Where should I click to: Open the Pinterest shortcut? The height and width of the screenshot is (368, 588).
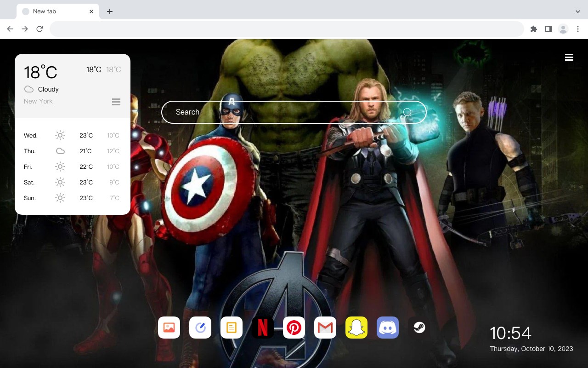(294, 328)
